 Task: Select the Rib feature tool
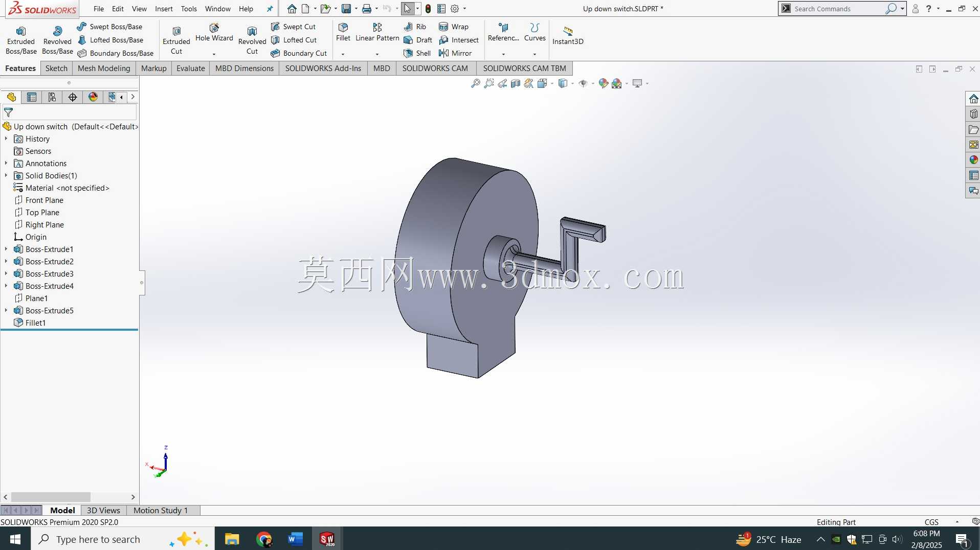415,27
